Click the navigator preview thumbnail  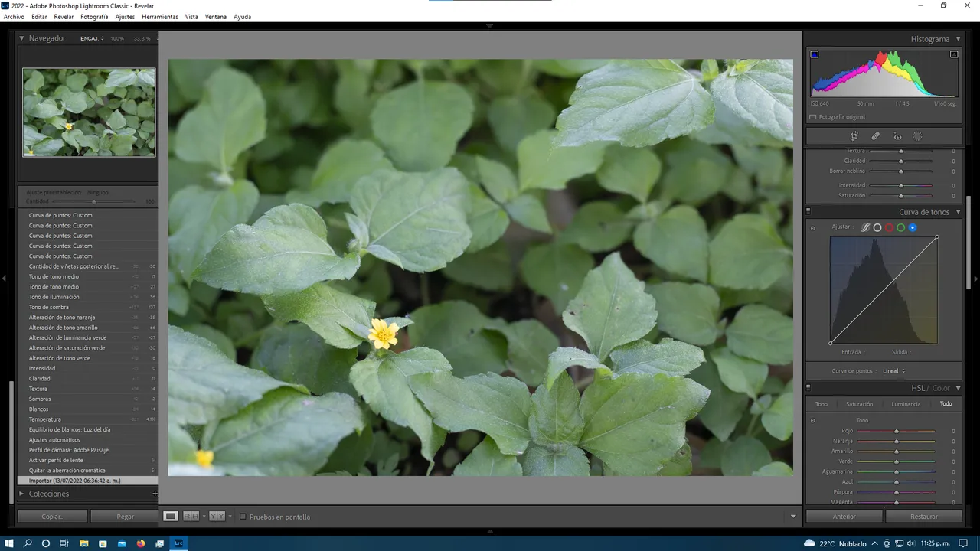pos(89,112)
